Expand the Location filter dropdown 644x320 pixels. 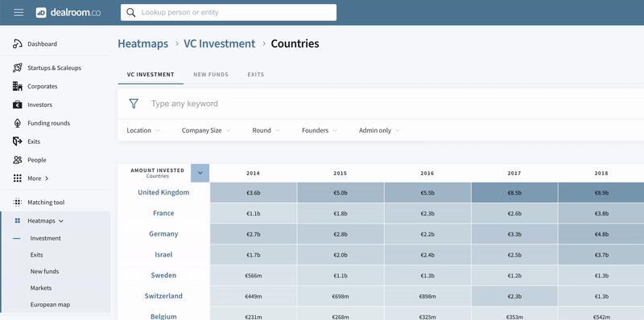(x=143, y=130)
